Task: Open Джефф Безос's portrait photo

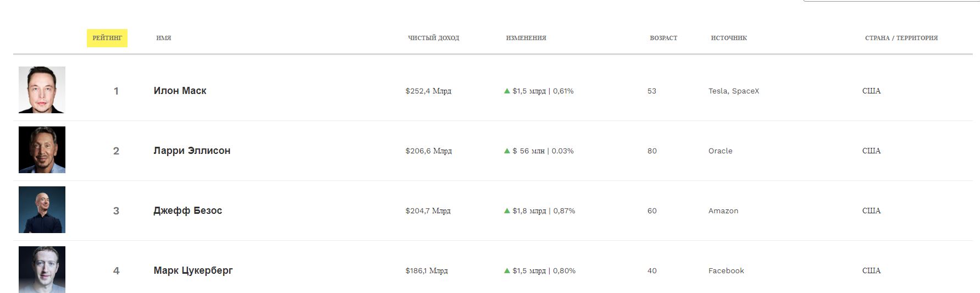Action: pyautogui.click(x=42, y=210)
